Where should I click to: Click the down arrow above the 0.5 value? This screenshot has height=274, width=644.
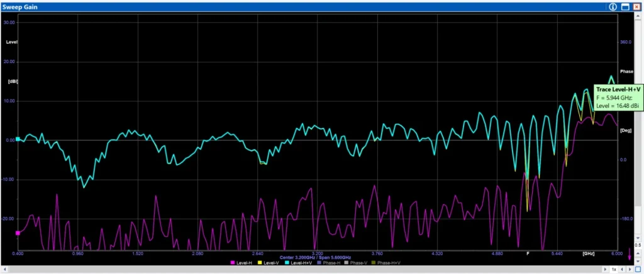pyautogui.click(x=638, y=238)
